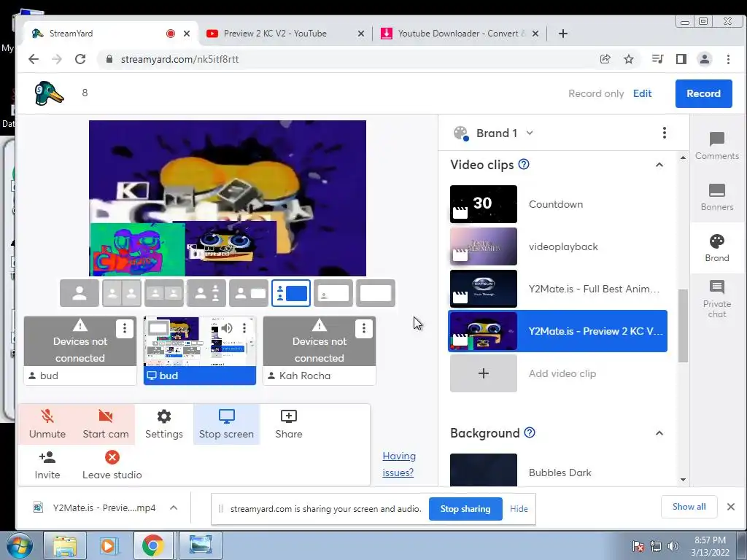Viewport: 747px width, 560px height.
Task: Unmute the microphone
Action: click(x=47, y=424)
